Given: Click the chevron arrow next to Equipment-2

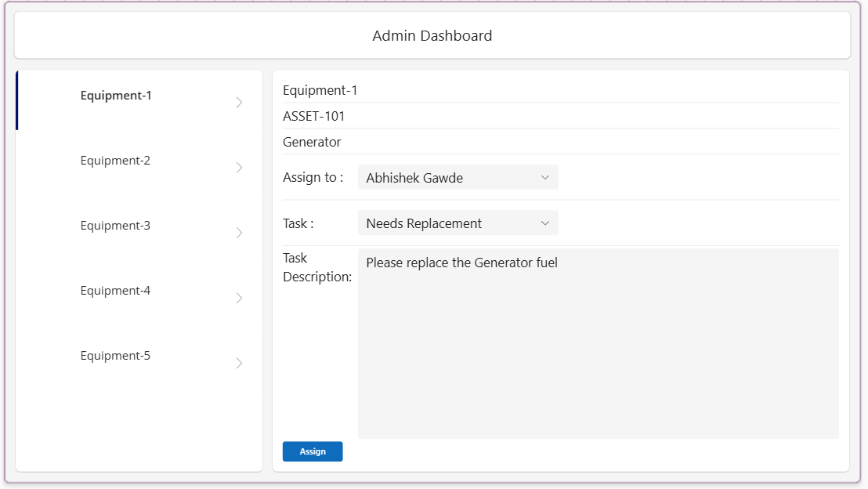Looking at the screenshot, I should (x=239, y=167).
